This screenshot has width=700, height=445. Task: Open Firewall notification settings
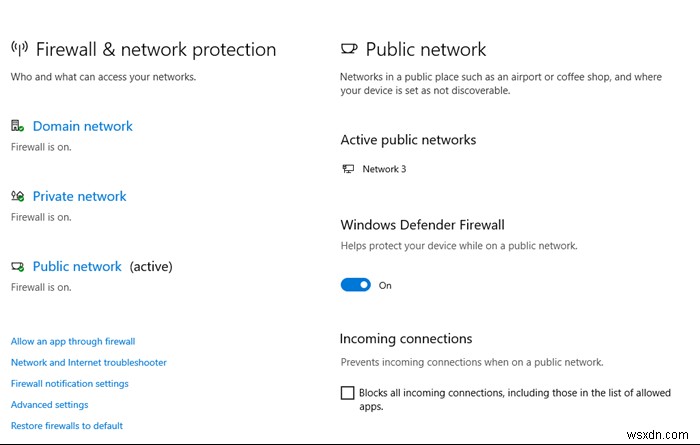pos(70,383)
